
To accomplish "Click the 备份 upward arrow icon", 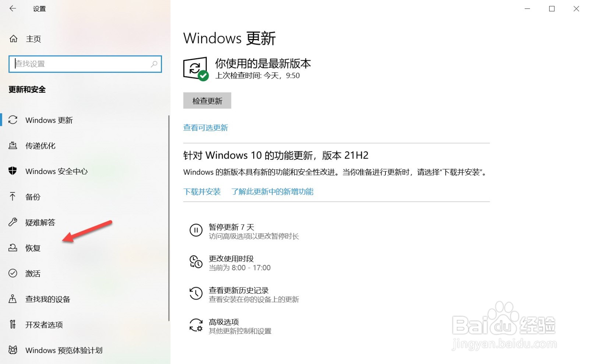I will 13,197.
